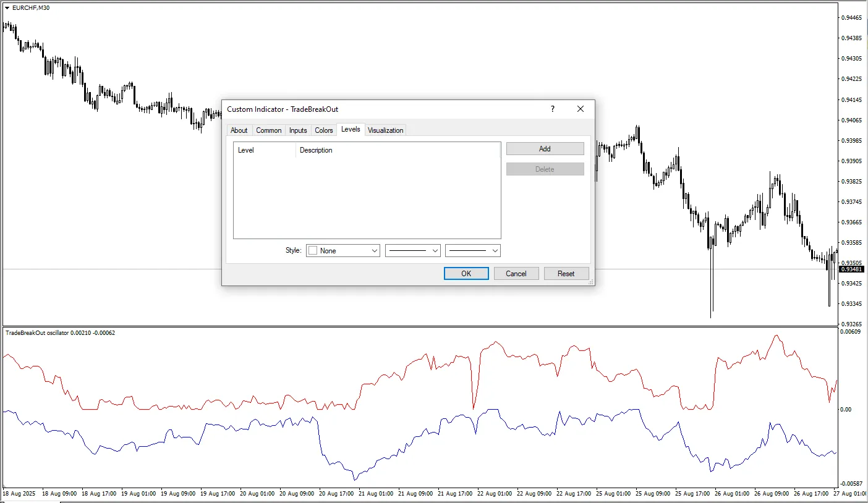The width and height of the screenshot is (868, 503).
Task: Click the Level column header
Action: coord(264,150)
